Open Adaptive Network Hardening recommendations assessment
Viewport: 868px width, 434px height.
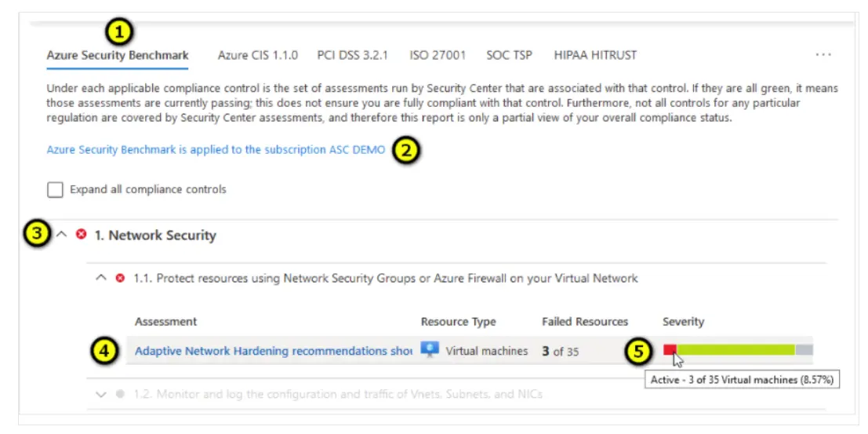274,351
